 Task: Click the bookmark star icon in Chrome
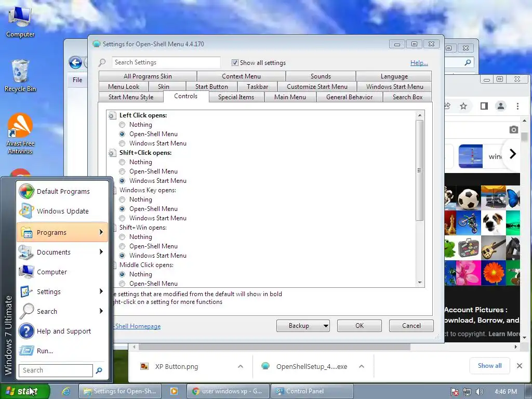coord(463,106)
